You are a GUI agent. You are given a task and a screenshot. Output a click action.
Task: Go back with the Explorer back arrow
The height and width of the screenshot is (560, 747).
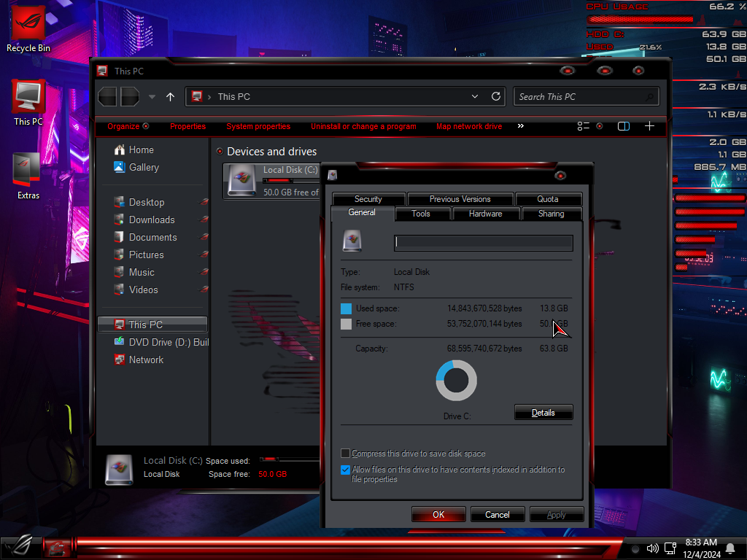108,97
